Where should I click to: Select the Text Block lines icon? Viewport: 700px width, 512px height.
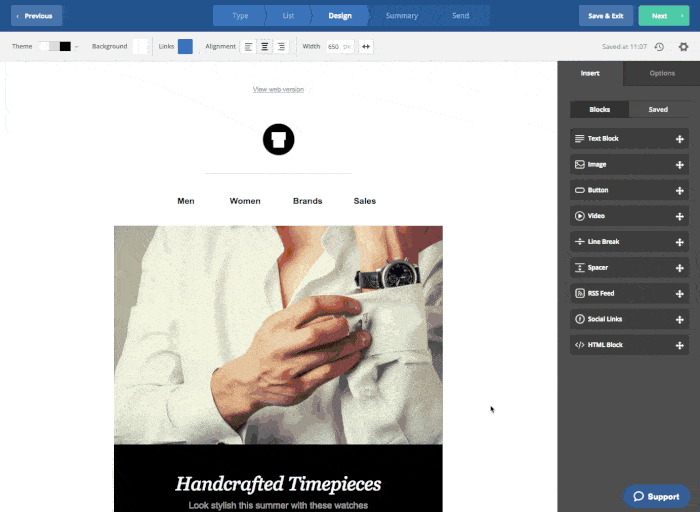[x=579, y=138]
